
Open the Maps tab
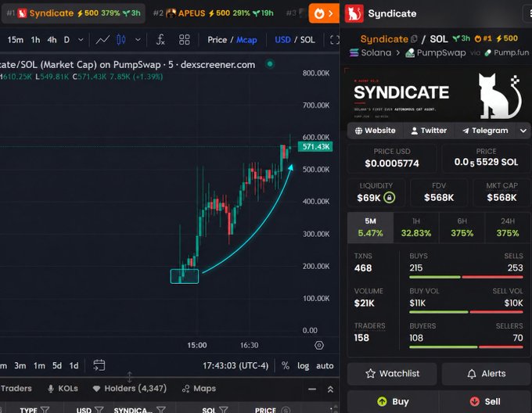(x=199, y=389)
